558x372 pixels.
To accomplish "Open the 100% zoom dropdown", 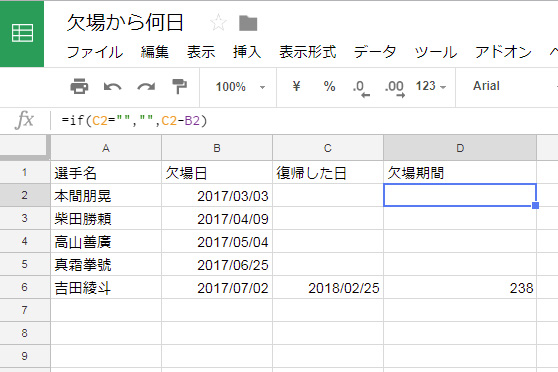I will coord(240,87).
